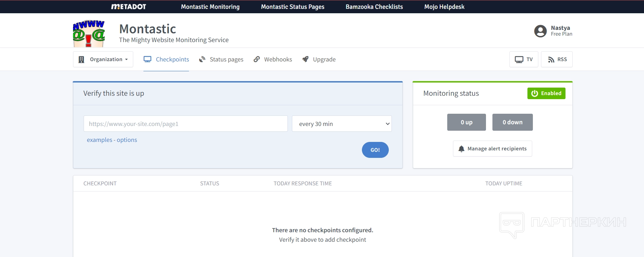Click the 0 up status button
Image resolution: width=644 pixels, height=257 pixels.
pyautogui.click(x=467, y=122)
